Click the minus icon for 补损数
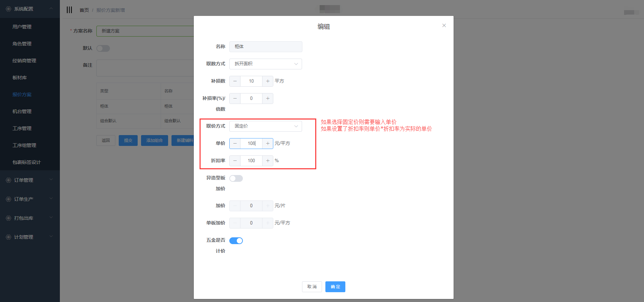Image resolution: width=644 pixels, height=302 pixels. click(x=235, y=81)
